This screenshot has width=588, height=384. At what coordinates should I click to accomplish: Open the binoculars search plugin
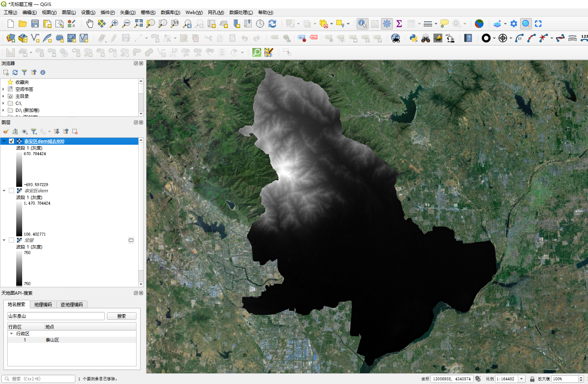coord(426,38)
